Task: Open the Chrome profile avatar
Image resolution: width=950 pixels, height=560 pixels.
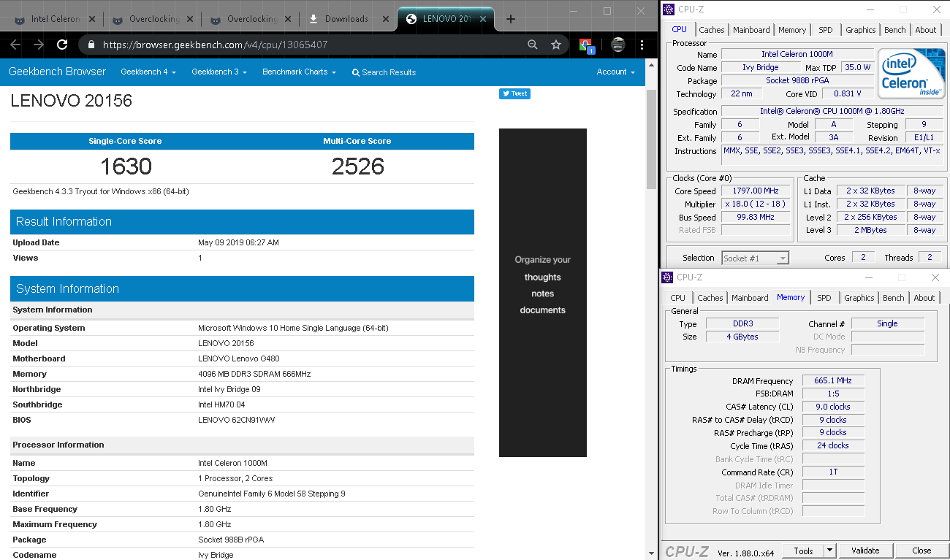Action: pos(617,45)
